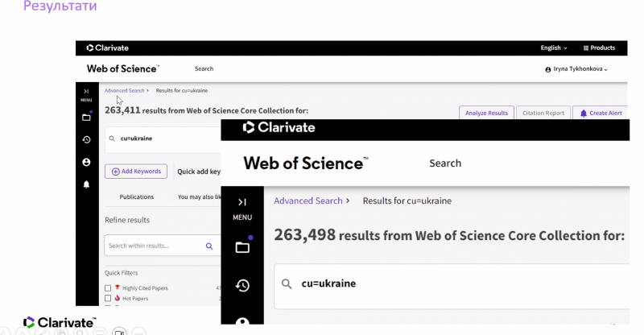This screenshot has height=335, width=644.
Task: Click the small magnifier beside background cu=ukraine
Action: (112, 139)
